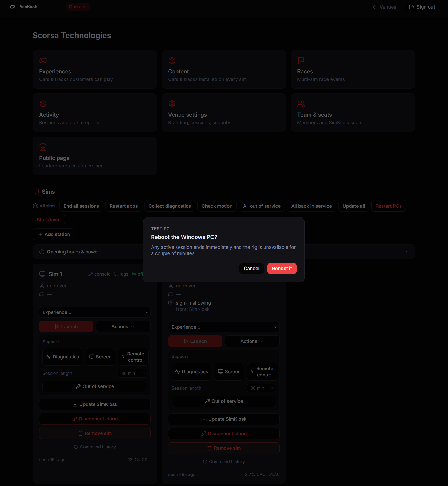
Task: Open the Venue settings gear icon
Action: click(172, 104)
